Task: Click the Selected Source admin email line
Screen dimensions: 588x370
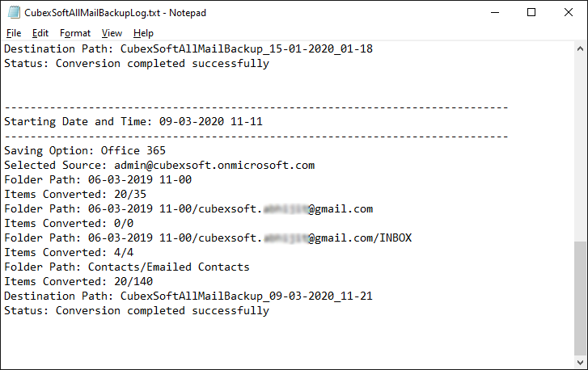Action: pyautogui.click(x=159, y=165)
